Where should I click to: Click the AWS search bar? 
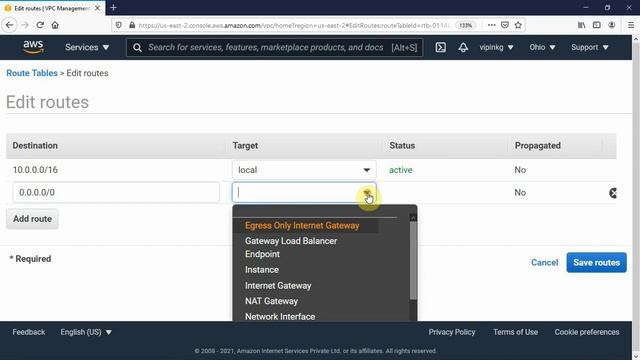274,47
